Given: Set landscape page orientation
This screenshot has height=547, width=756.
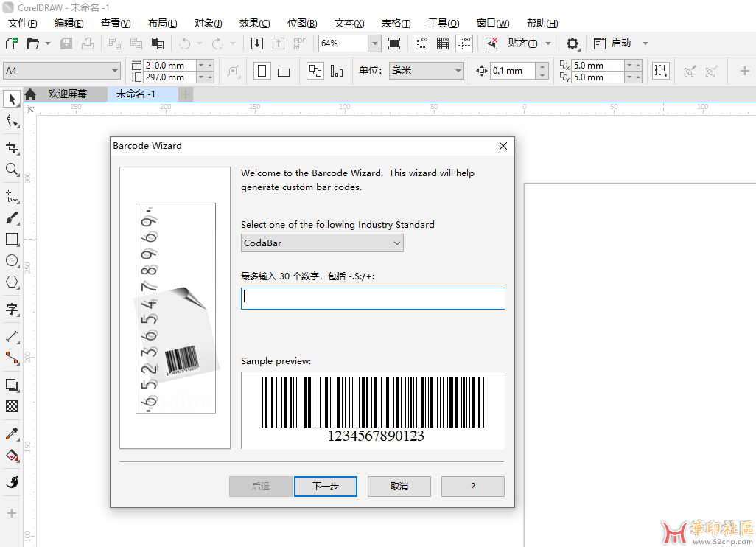Looking at the screenshot, I should (x=284, y=72).
